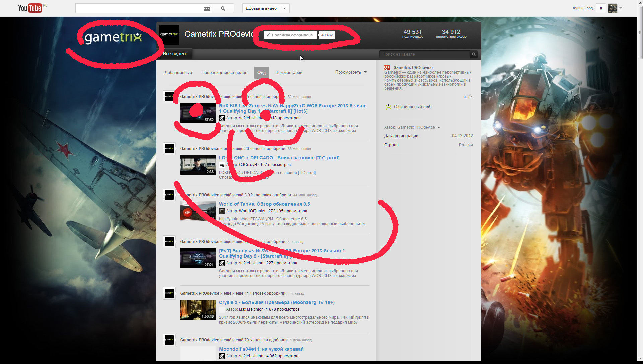Open the on-screen keyboard icon in search box
The width and height of the screenshot is (643, 364).
tap(207, 9)
